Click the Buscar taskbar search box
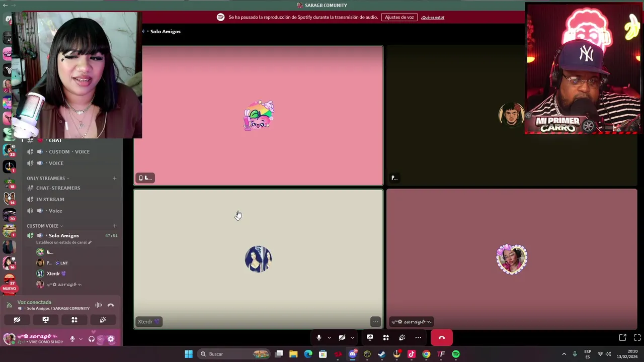 pyautogui.click(x=234, y=354)
